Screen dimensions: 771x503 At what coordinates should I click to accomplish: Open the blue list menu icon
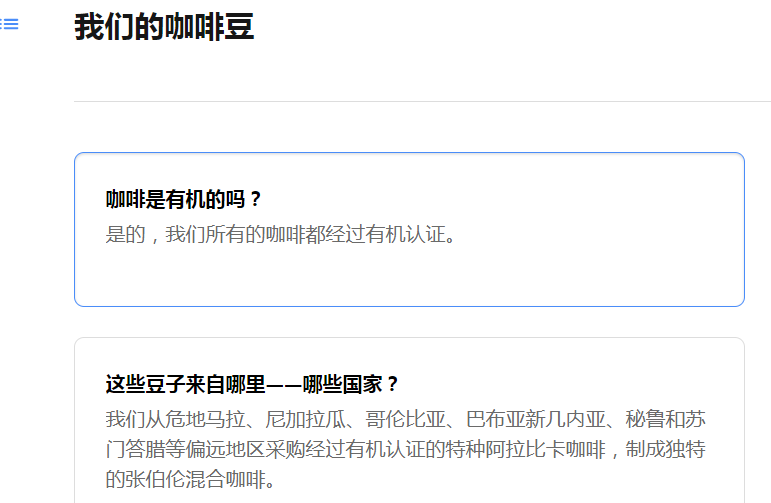[x=9, y=24]
